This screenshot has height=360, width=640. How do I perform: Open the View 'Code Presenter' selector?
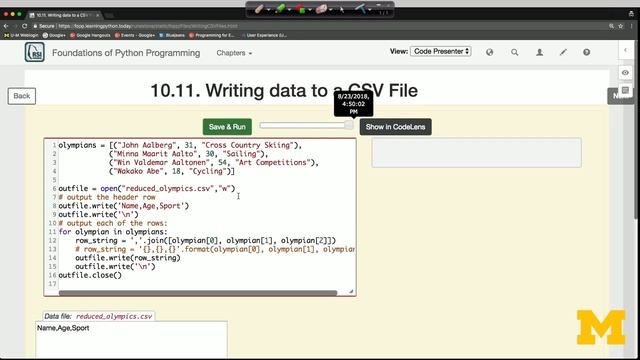point(440,51)
